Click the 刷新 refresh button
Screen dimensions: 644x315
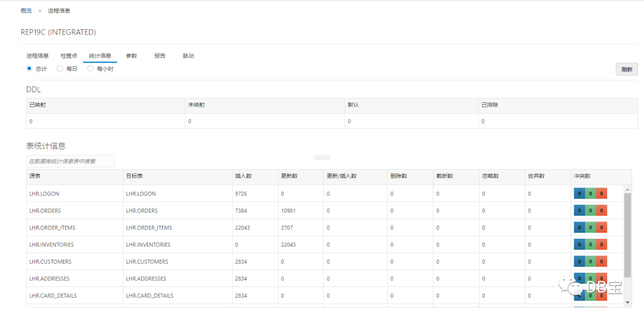627,70
